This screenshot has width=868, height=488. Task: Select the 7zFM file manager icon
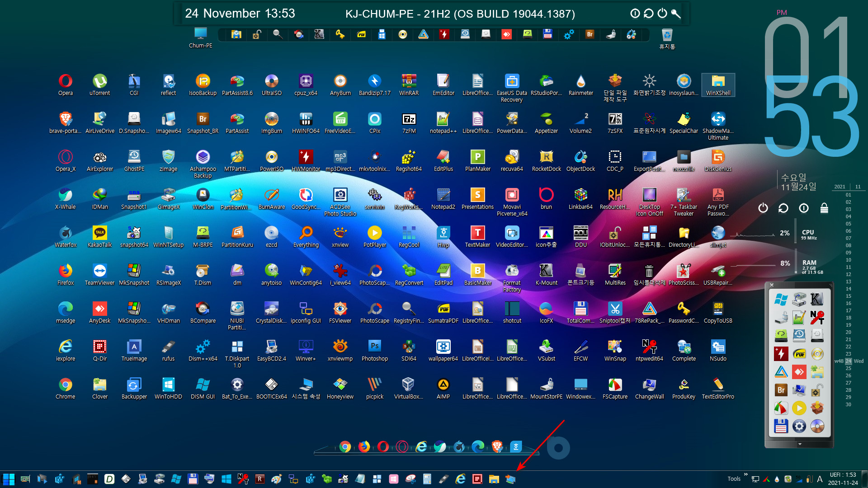click(409, 123)
